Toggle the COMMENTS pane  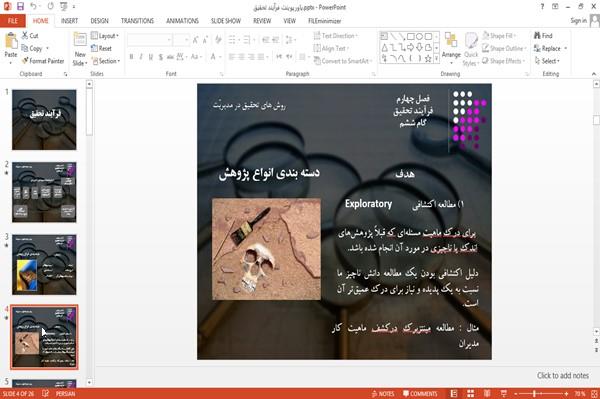click(x=420, y=394)
